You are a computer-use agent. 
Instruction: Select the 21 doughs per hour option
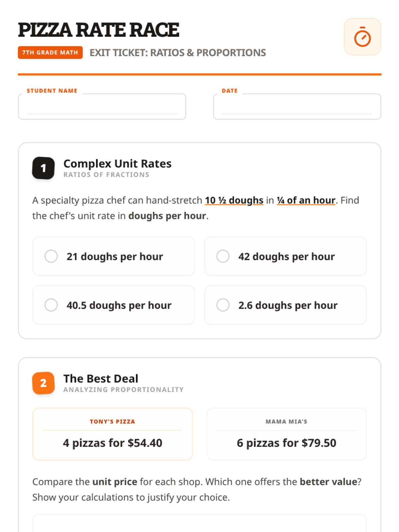(114, 256)
